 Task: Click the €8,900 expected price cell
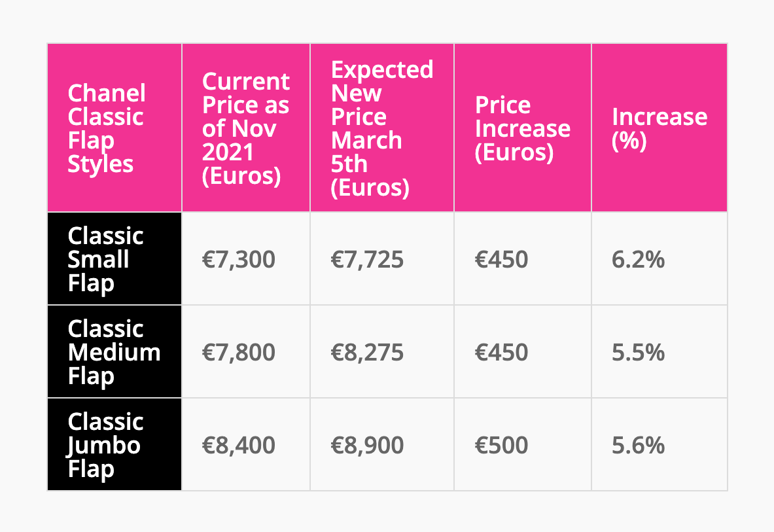(x=367, y=446)
